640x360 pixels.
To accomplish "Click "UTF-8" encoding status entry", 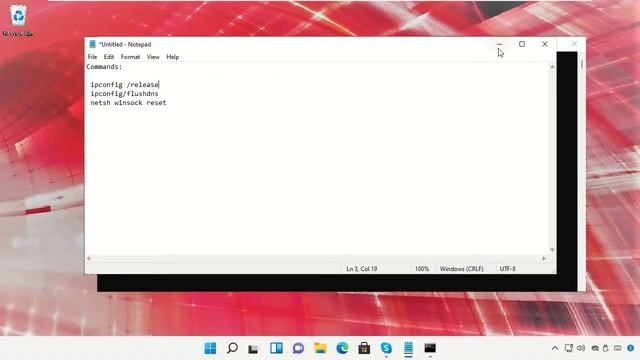I will pos(508,269).
